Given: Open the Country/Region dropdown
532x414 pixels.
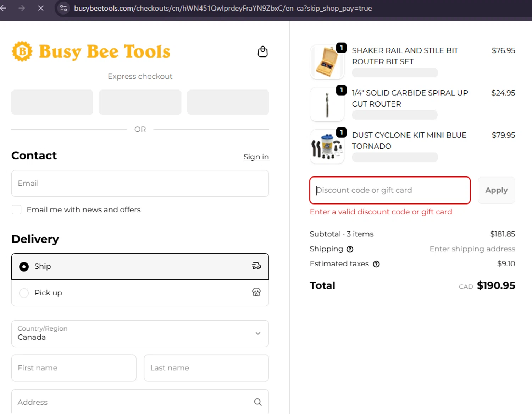Looking at the screenshot, I should pos(140,334).
